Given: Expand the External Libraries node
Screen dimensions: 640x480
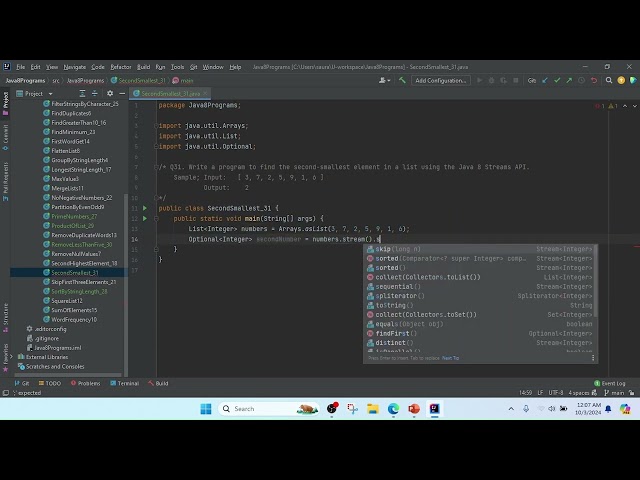Looking at the screenshot, I should (x=11, y=357).
